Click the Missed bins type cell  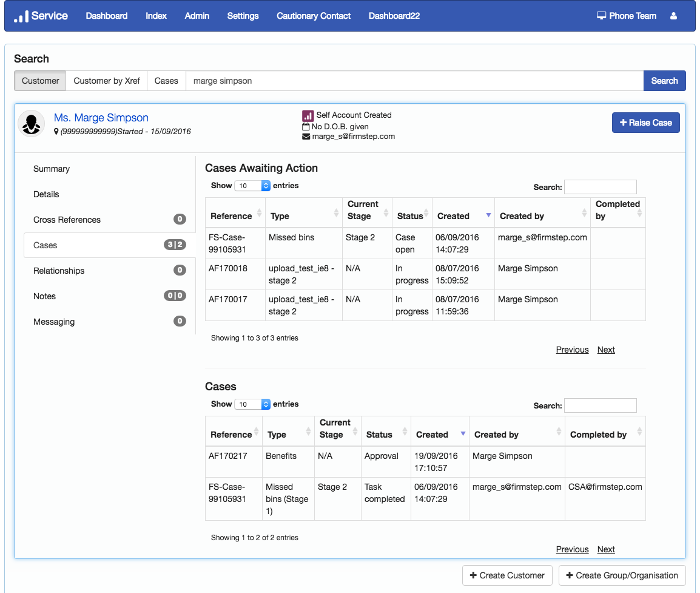click(303, 243)
